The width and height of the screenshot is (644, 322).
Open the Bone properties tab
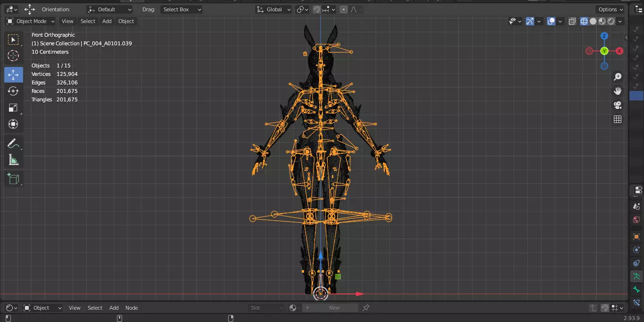637,289
